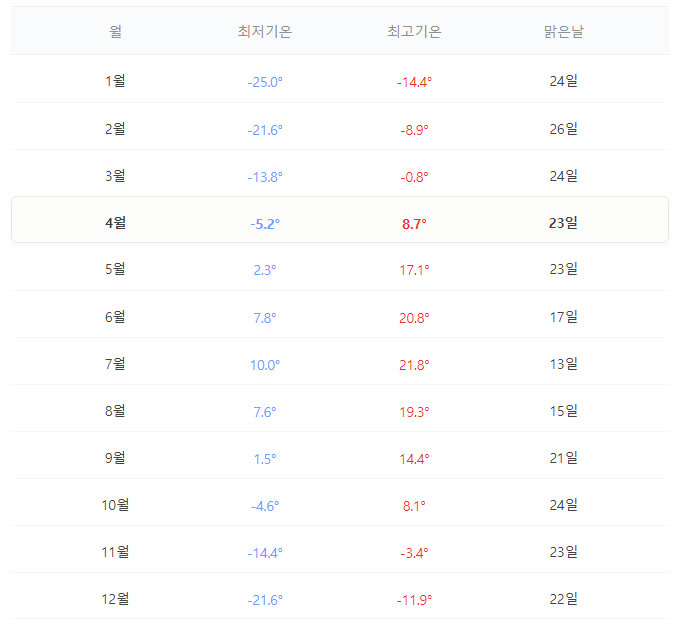Click the 19.3° maximum temperature value
This screenshot has height=628, width=682.
(414, 412)
